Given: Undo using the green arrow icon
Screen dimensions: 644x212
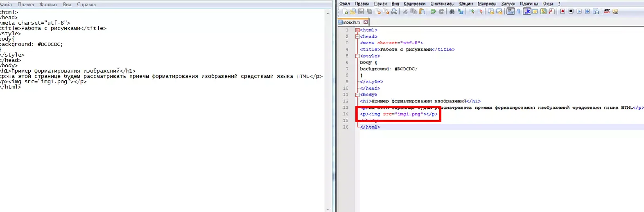Looking at the screenshot, I should tap(433, 11).
